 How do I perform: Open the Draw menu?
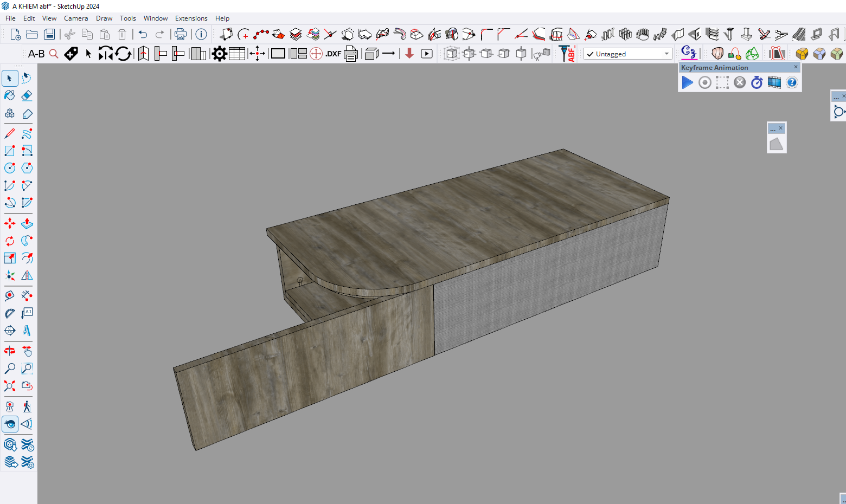104,18
